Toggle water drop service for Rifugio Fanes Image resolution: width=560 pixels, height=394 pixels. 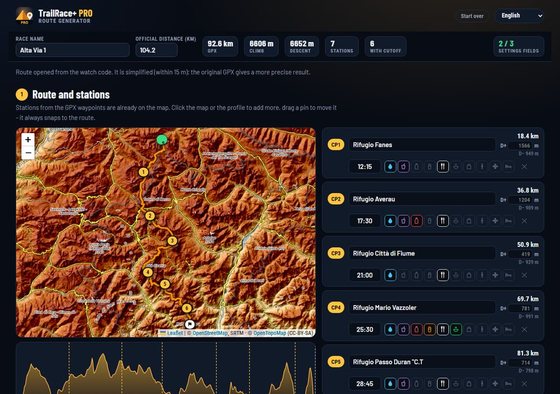[390, 166]
